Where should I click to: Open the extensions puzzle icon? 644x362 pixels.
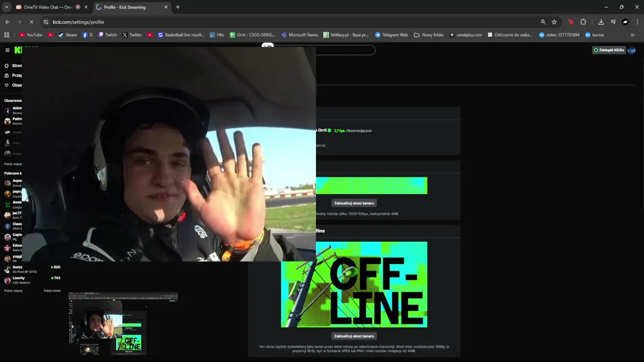583,22
